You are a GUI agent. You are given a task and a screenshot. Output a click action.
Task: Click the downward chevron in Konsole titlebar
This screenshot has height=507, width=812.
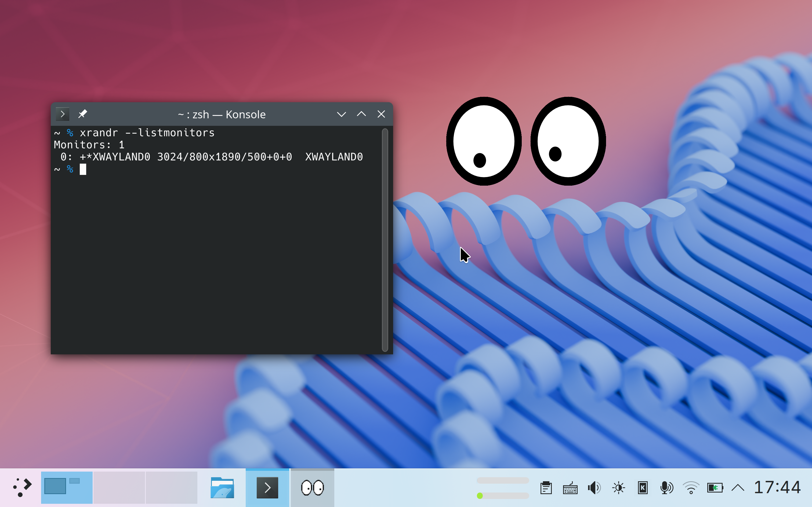[x=341, y=114]
